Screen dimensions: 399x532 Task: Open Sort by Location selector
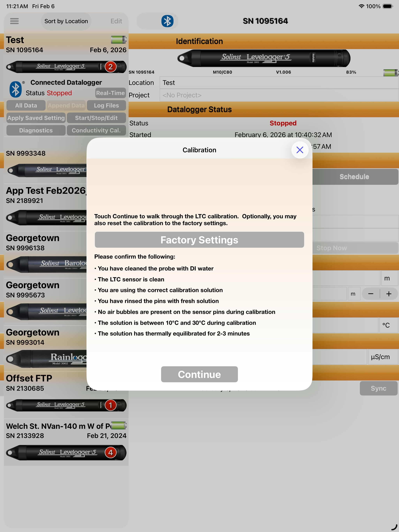coord(66,21)
